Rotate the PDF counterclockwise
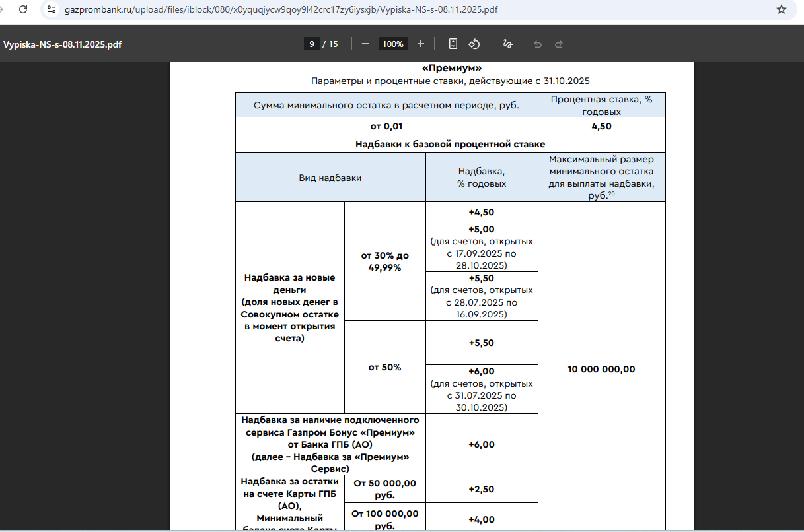 coord(474,44)
